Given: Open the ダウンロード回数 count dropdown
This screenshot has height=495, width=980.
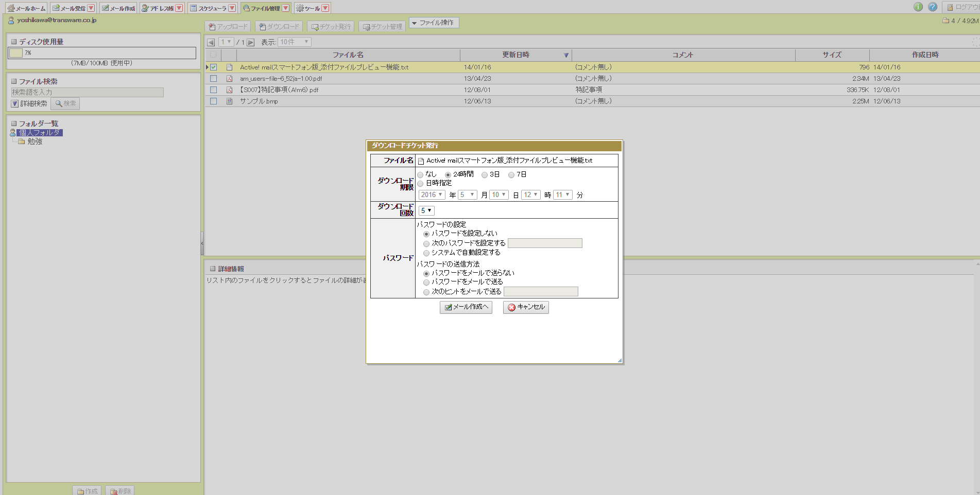Looking at the screenshot, I should [x=426, y=210].
